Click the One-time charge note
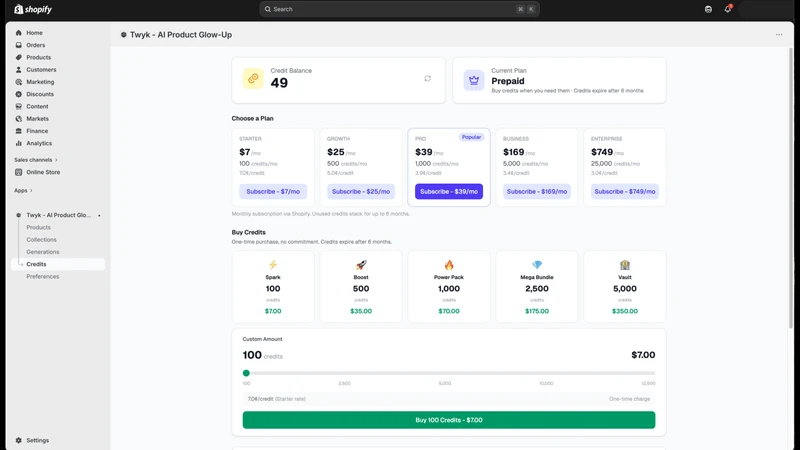The height and width of the screenshot is (450, 800). (x=630, y=399)
